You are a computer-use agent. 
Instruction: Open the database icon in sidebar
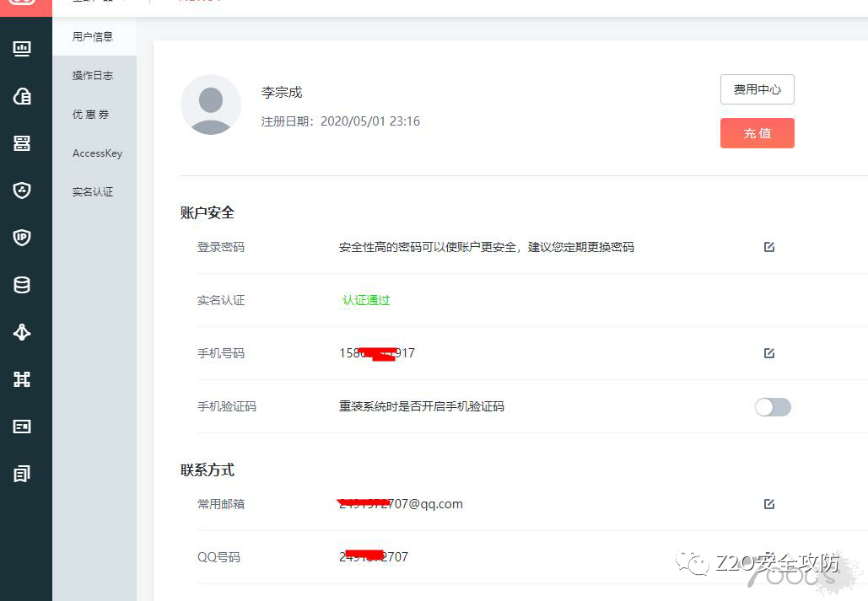22,285
